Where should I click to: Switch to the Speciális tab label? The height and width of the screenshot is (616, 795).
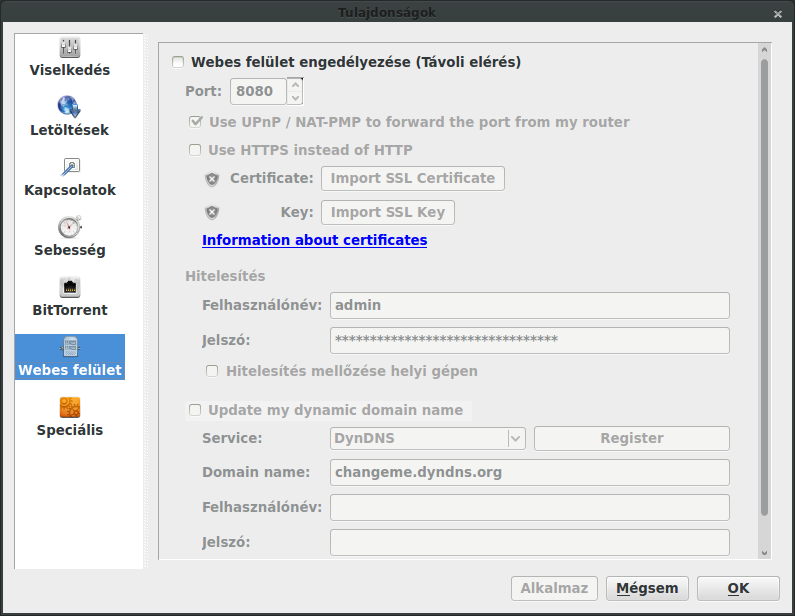pyautogui.click(x=69, y=430)
